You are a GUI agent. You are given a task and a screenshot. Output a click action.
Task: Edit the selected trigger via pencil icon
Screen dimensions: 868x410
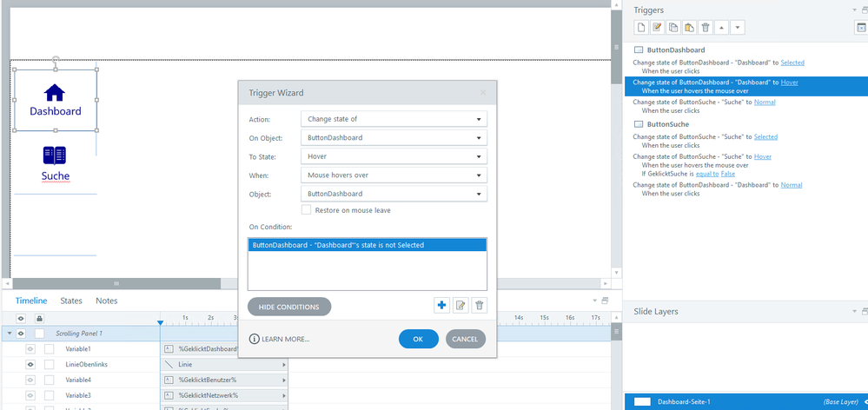point(657,28)
